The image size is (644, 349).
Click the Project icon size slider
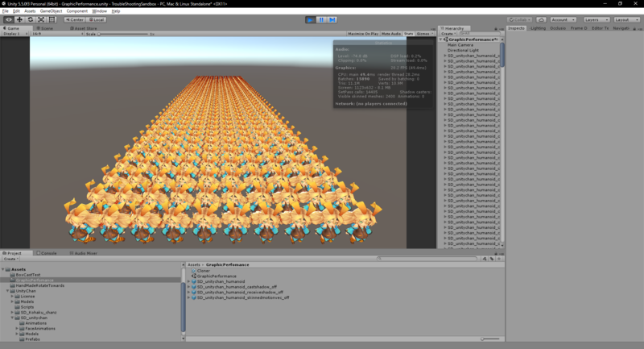pyautogui.click(x=490, y=339)
